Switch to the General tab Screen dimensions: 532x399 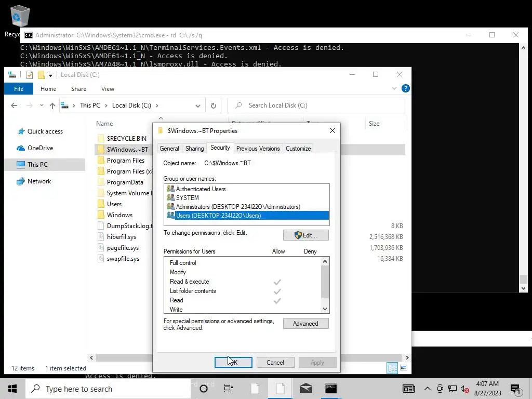(169, 149)
